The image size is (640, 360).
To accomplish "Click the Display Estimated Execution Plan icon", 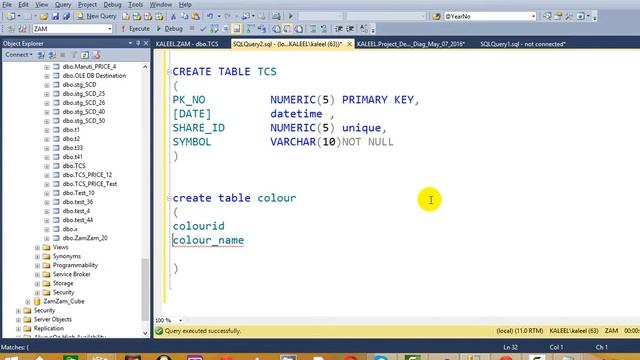I will (214, 29).
